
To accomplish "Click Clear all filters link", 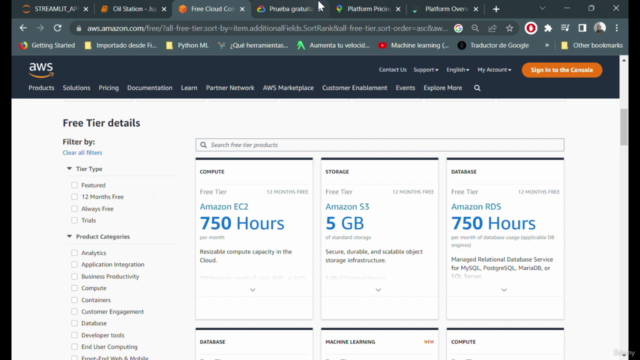I will (82, 153).
